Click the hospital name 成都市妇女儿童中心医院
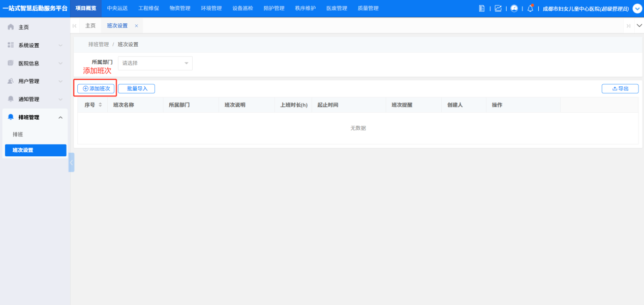 click(x=571, y=9)
